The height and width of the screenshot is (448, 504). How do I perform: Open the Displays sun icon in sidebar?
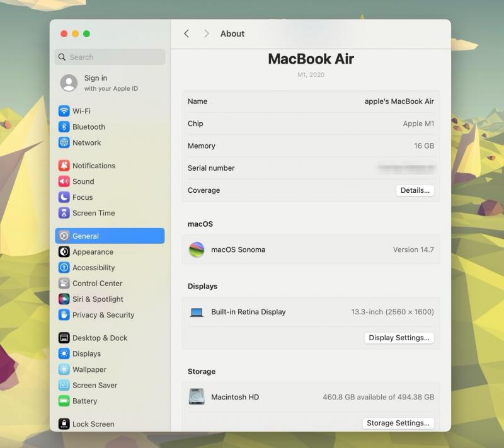64,353
